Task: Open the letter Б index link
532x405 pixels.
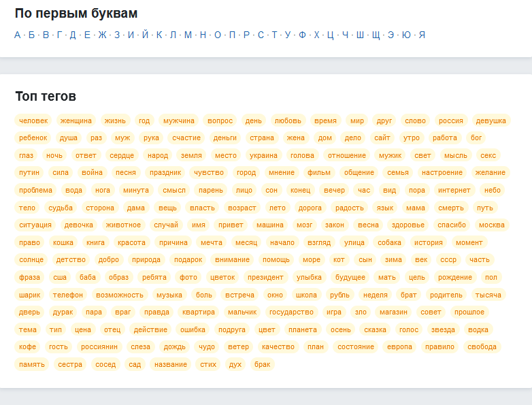Action: (x=31, y=35)
